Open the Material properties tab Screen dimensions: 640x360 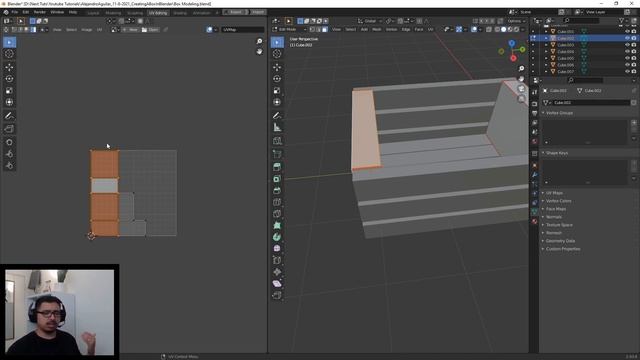[x=534, y=221]
